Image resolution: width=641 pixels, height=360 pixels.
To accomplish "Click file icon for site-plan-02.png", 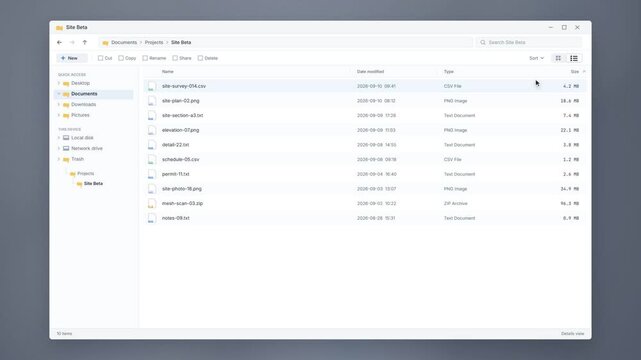I will 152,101.
